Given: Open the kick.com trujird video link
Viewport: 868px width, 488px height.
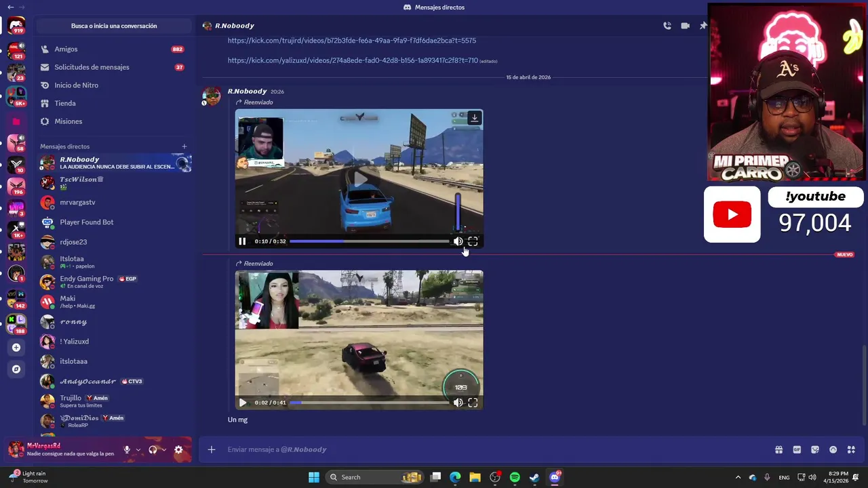Looking at the screenshot, I should coord(352,41).
